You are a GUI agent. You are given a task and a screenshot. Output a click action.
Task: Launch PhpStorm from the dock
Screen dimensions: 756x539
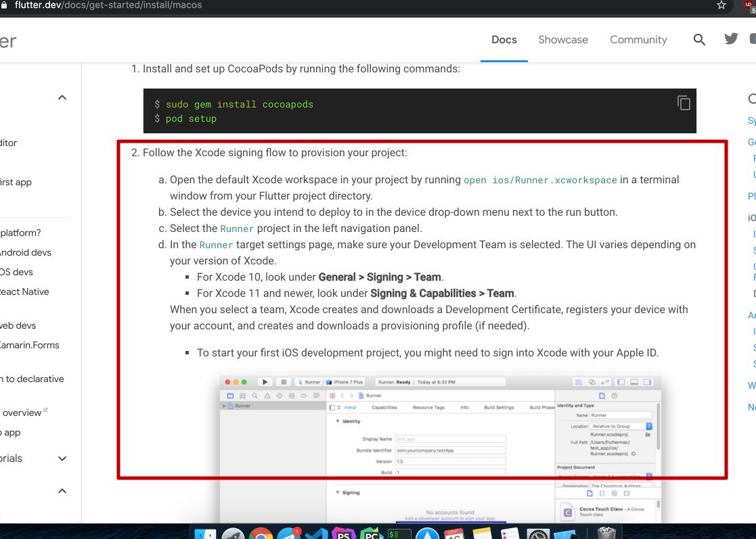coord(344,533)
